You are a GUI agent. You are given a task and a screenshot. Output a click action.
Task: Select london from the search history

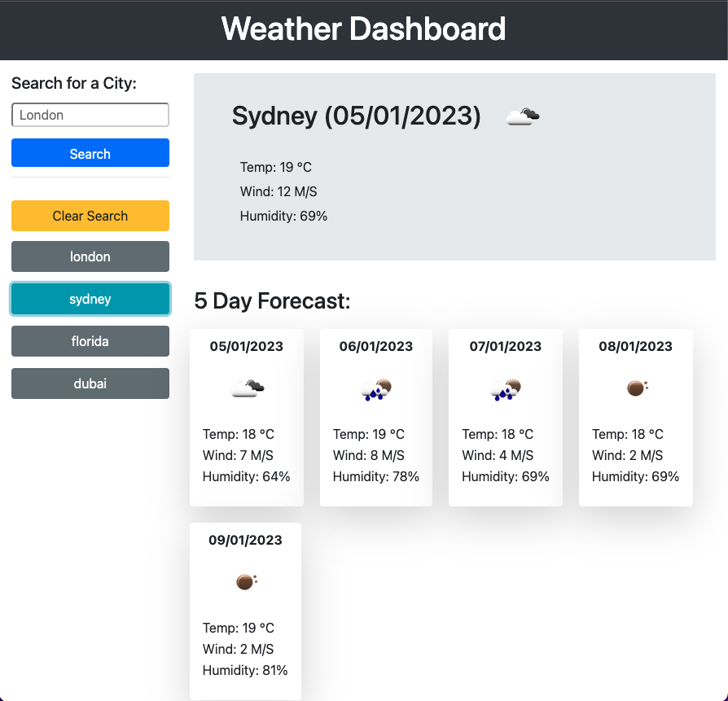click(x=90, y=256)
